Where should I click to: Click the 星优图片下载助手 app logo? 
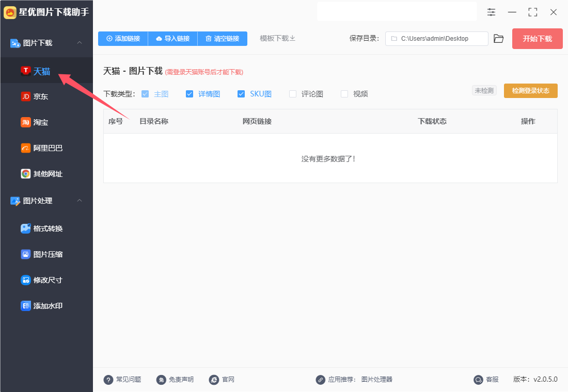[10, 12]
